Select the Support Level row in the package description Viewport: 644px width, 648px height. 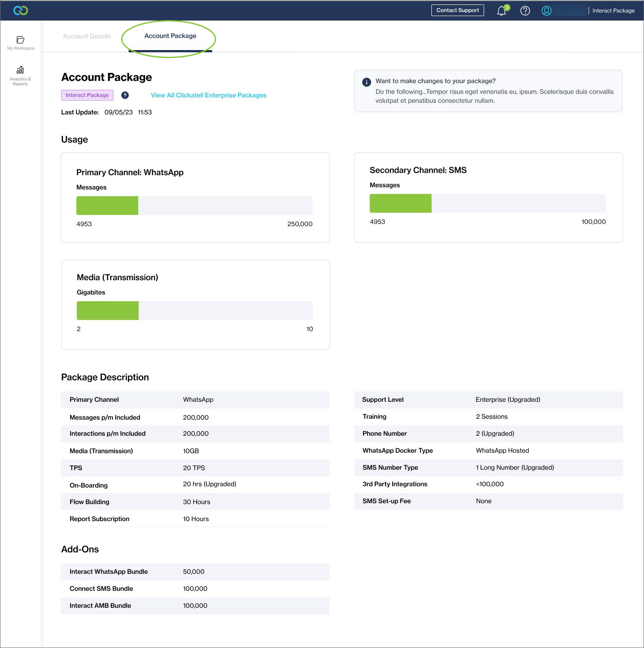coord(488,400)
